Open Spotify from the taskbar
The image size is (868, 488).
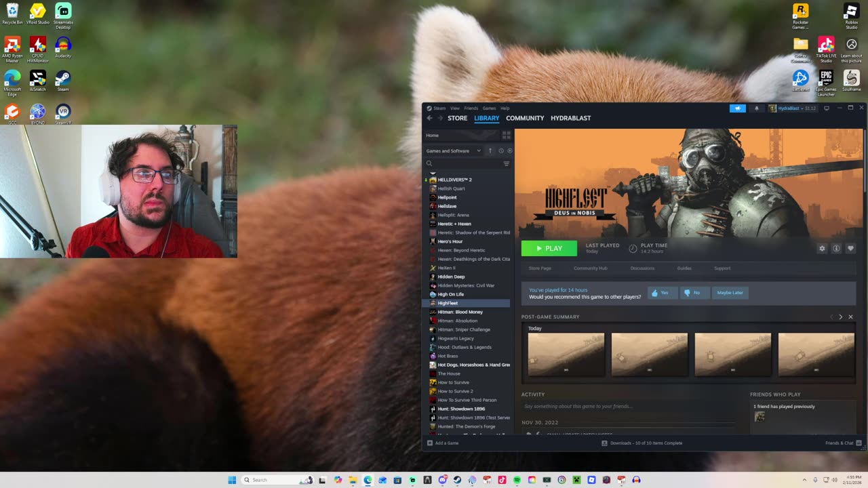(x=517, y=480)
